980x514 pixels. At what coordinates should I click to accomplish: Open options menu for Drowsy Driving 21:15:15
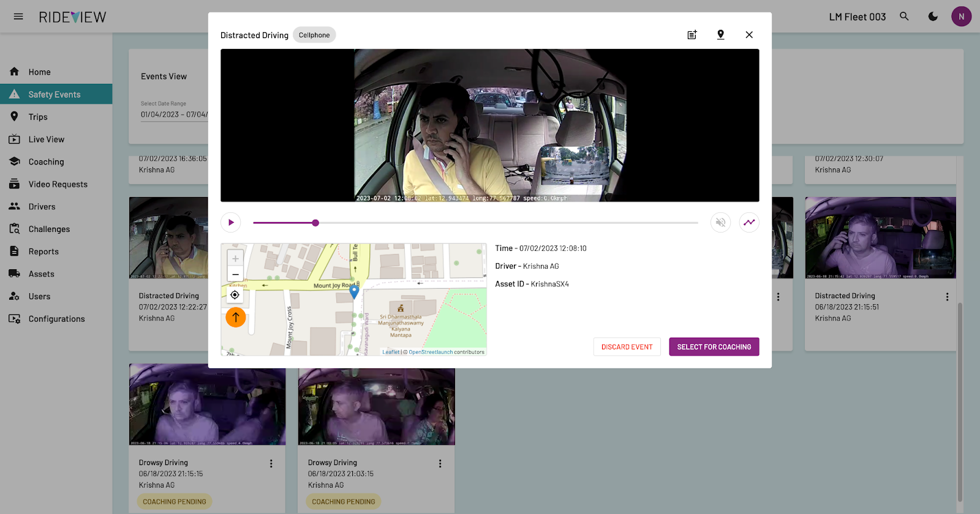[271, 464]
